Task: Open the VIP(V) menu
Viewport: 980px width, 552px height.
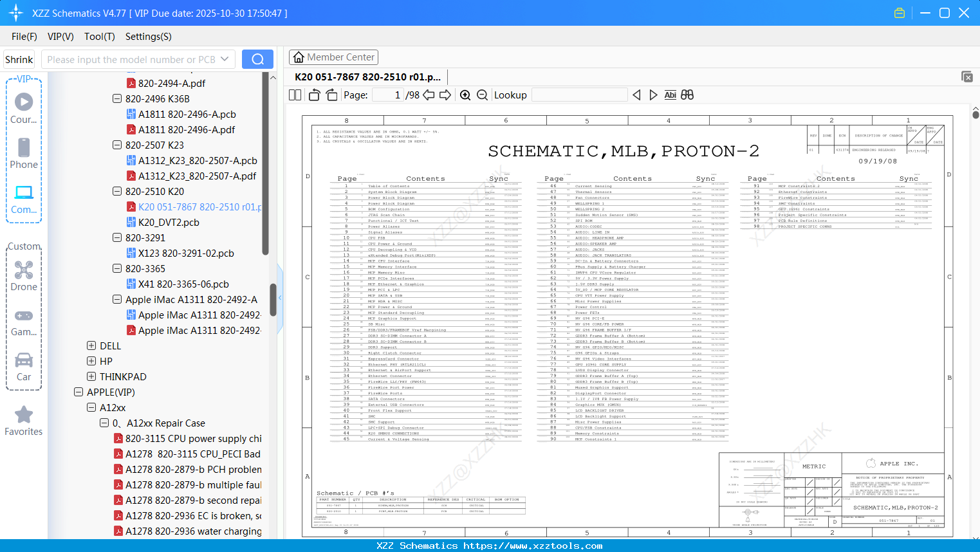Action: (x=60, y=37)
